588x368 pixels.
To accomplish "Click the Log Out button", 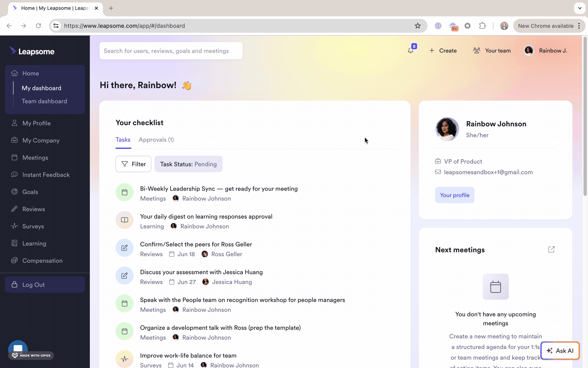I will pos(45,285).
